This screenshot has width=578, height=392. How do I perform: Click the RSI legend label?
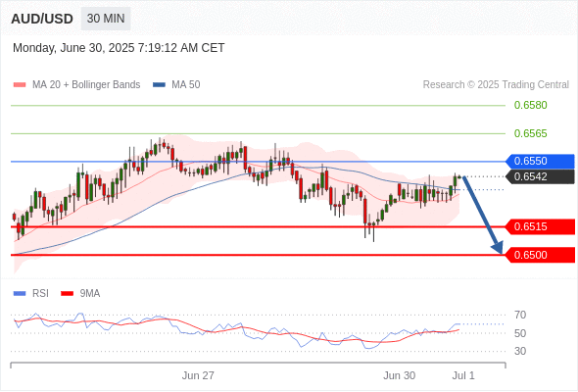click(40, 294)
